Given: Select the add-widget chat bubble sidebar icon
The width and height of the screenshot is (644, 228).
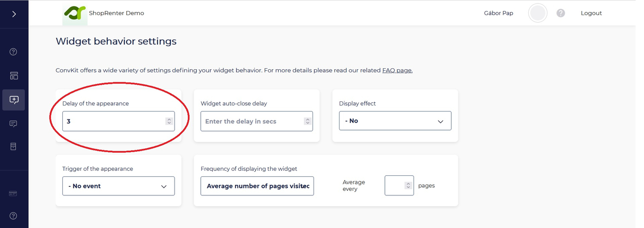Looking at the screenshot, I should pyautogui.click(x=14, y=99).
